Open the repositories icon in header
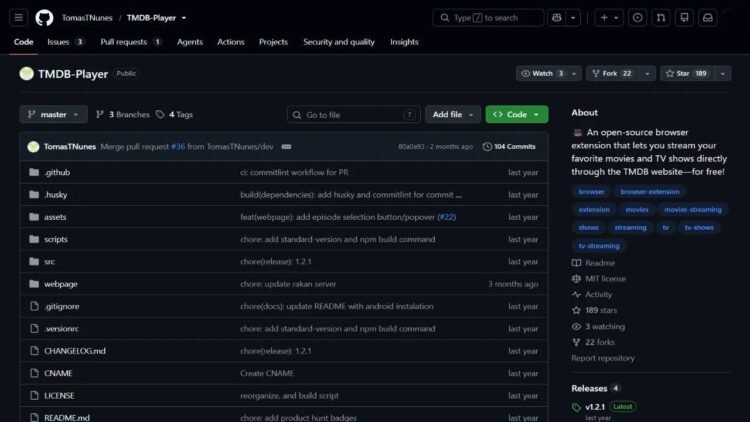Screen dimensions: 750x422 tap(684, 18)
